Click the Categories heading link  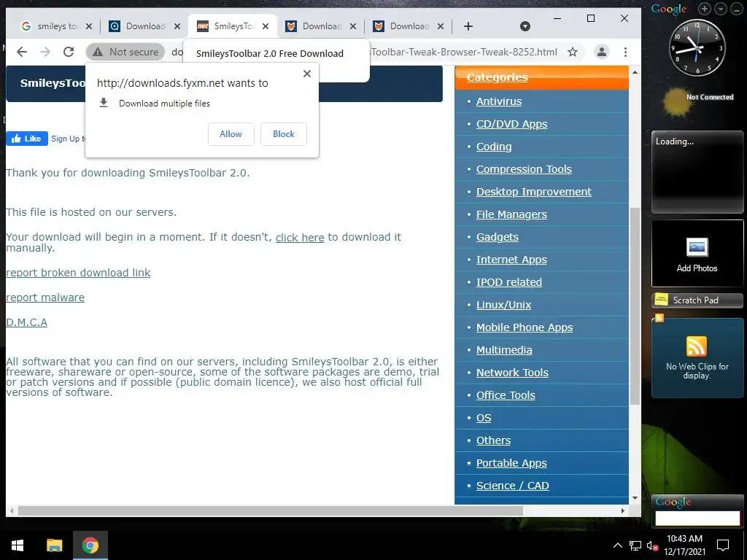pos(497,77)
